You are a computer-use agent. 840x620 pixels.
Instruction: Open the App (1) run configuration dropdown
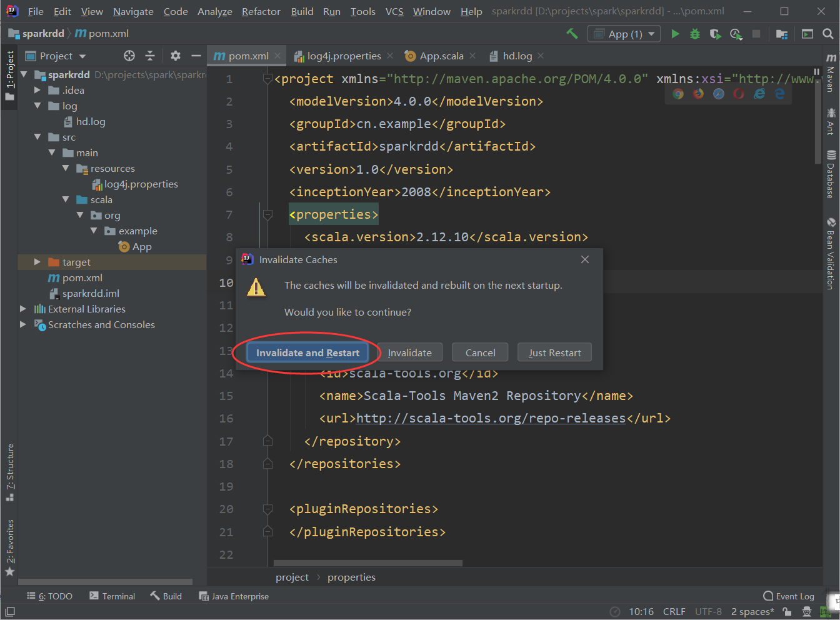[624, 34]
